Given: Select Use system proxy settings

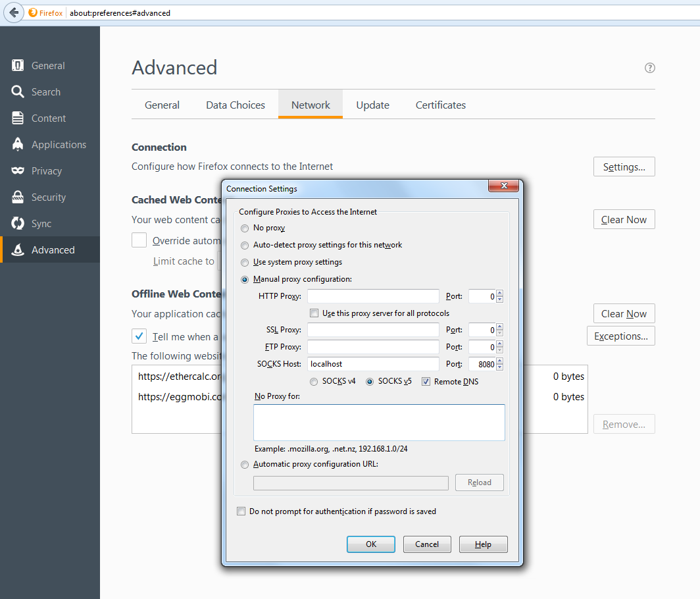Looking at the screenshot, I should (245, 262).
